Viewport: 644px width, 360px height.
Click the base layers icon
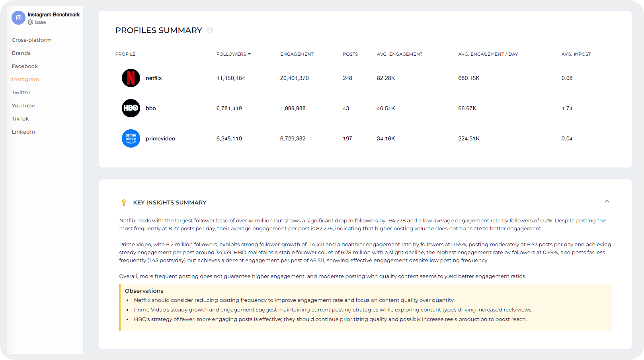(30, 22)
